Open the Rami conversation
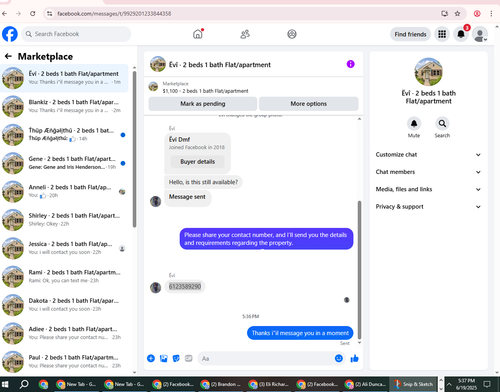The height and width of the screenshot is (392, 500). [x=64, y=276]
